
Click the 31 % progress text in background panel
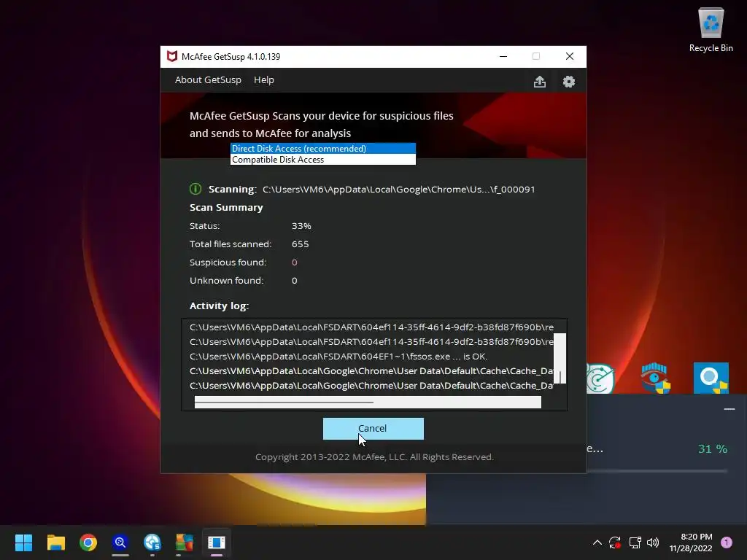click(712, 448)
